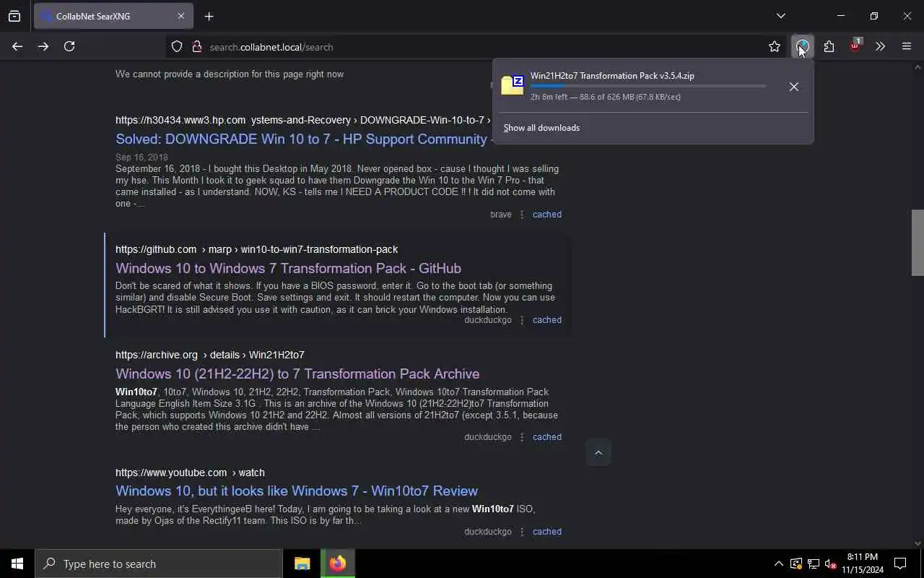Viewport: 924px width, 578px height.
Task: Open cached version of YouTube result
Action: (546, 532)
